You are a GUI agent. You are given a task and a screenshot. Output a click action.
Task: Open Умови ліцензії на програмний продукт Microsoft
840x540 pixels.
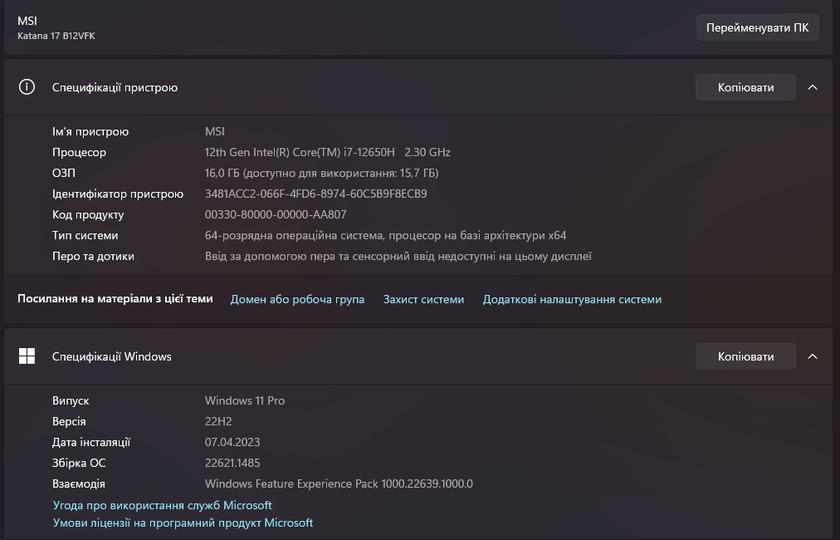click(183, 523)
